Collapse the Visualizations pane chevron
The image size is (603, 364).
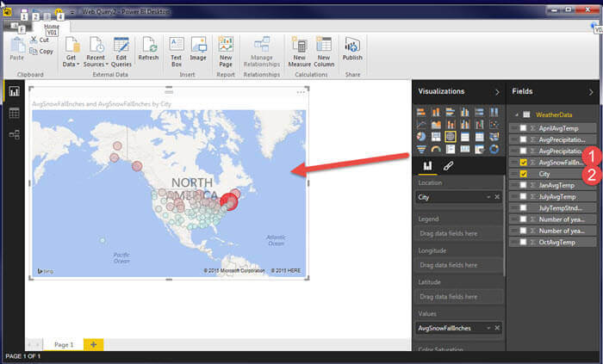[x=497, y=92]
